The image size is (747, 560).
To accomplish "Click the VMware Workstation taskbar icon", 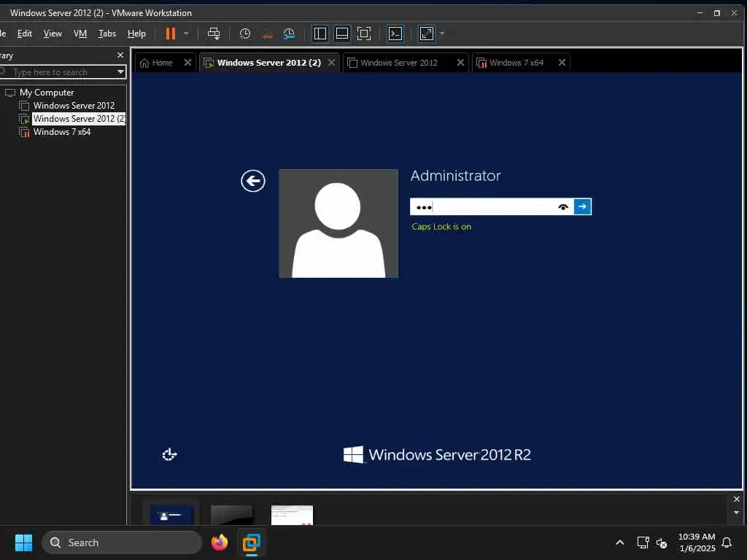I will [x=251, y=542].
